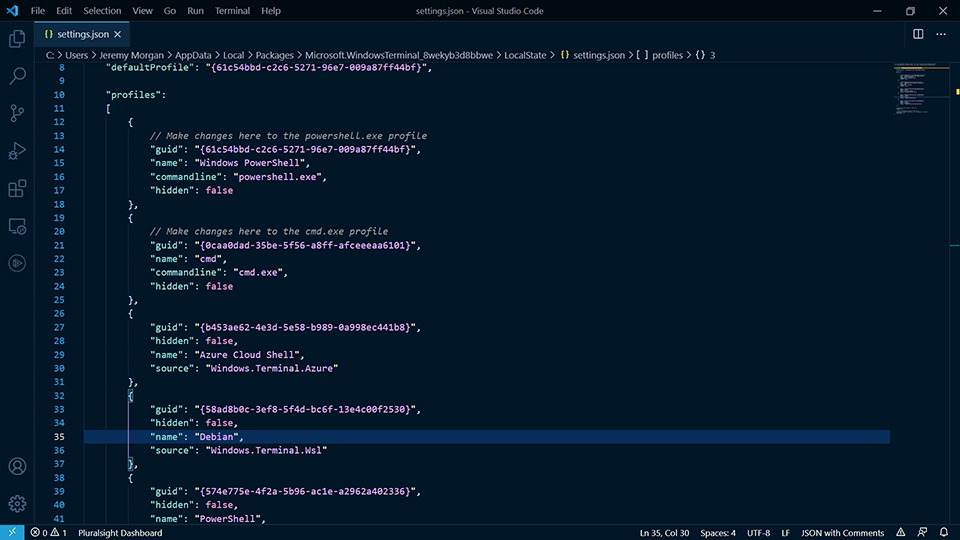Open notifications bell in status bar

tap(944, 533)
